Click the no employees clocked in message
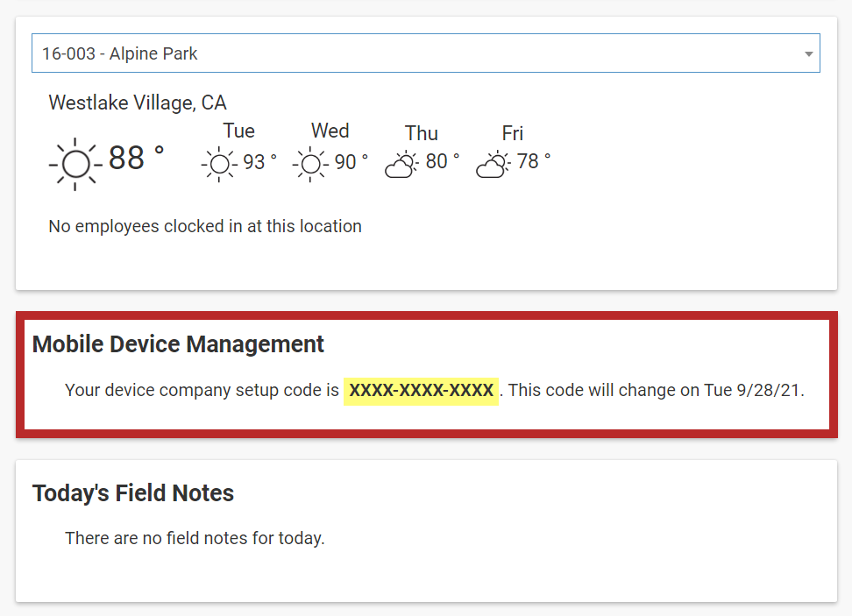Viewport: 852px width, 616px height. pyautogui.click(x=205, y=226)
